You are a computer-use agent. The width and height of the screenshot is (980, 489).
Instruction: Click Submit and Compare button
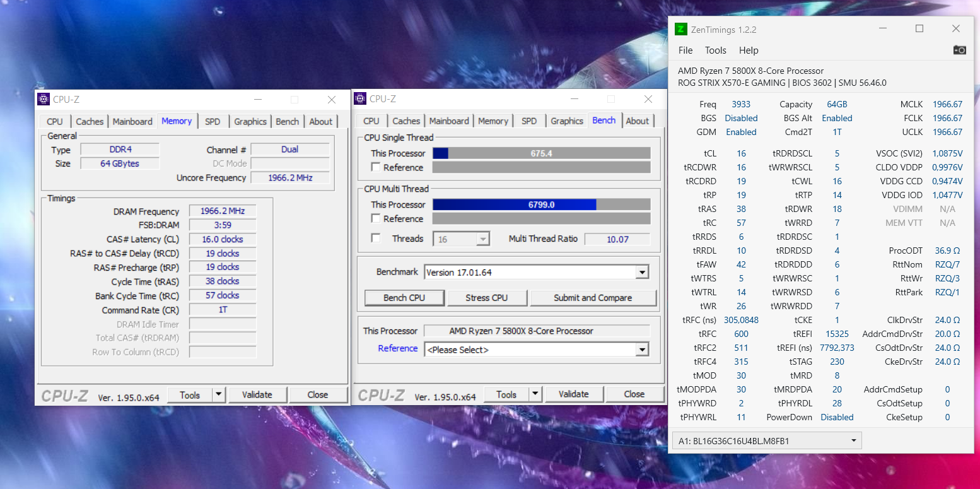click(x=593, y=298)
